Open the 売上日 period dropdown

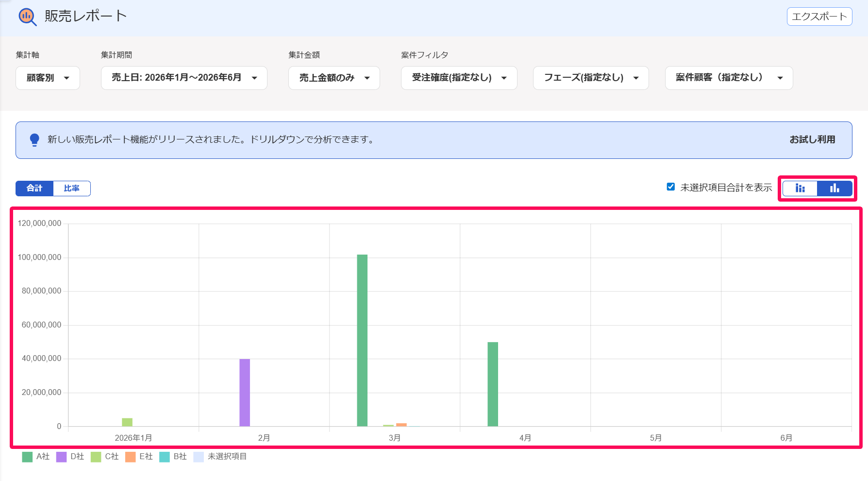(x=184, y=78)
